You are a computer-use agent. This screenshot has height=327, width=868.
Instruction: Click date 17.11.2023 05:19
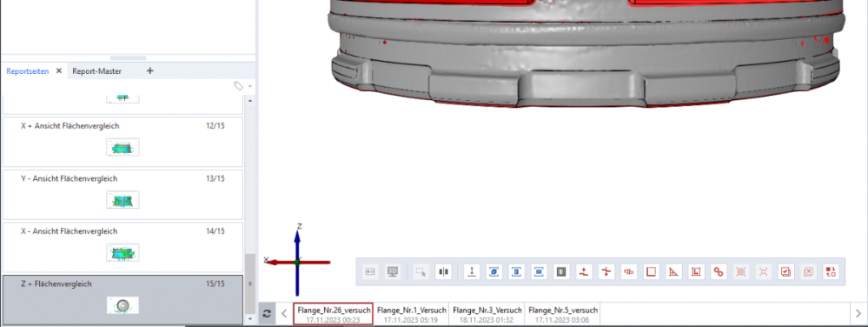tap(411, 320)
